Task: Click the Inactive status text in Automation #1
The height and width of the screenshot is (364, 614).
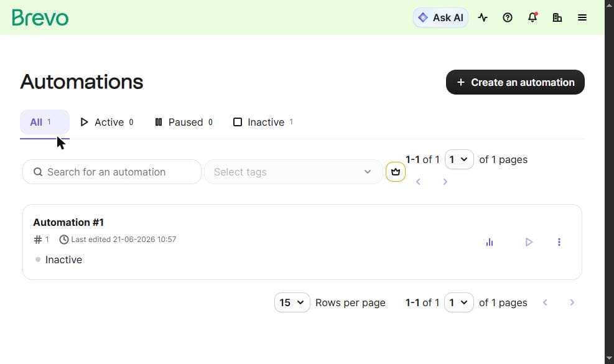Action: click(63, 259)
